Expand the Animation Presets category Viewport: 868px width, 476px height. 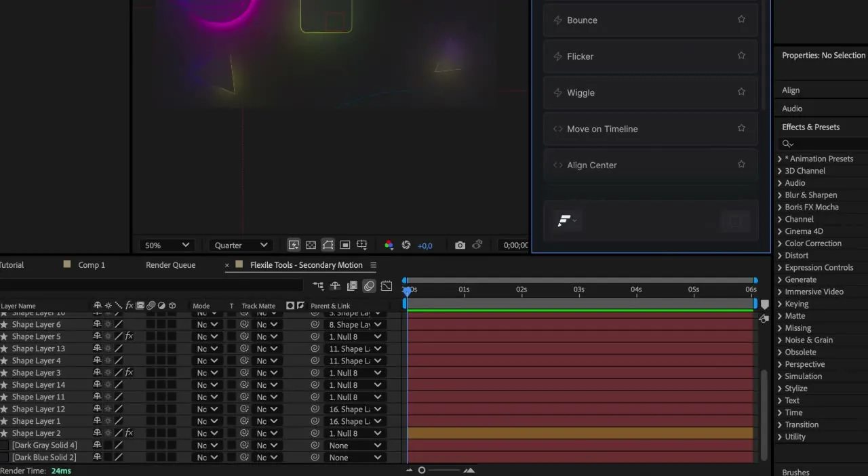point(780,159)
